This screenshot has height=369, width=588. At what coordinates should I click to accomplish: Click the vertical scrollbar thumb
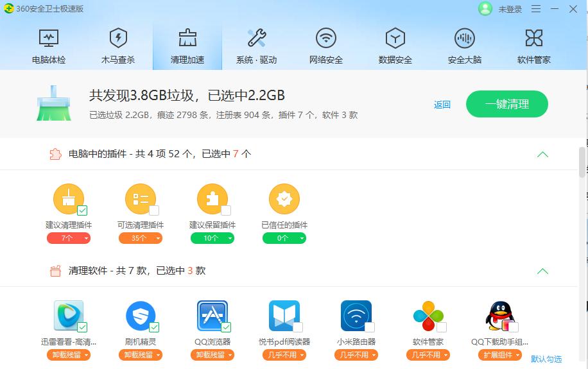582,162
